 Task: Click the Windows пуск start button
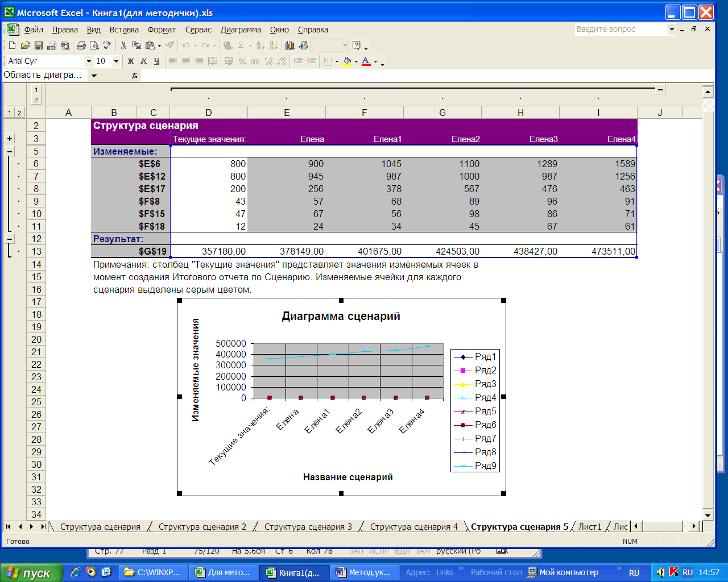[x=32, y=572]
